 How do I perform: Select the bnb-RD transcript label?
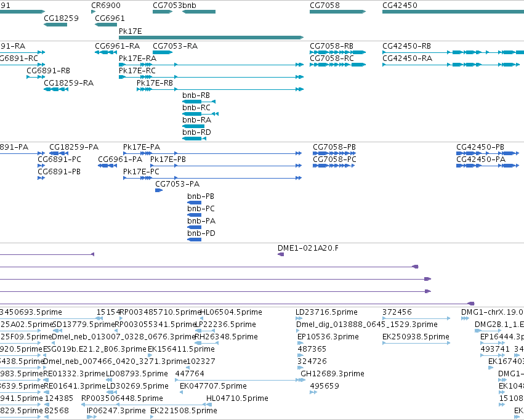(x=196, y=132)
